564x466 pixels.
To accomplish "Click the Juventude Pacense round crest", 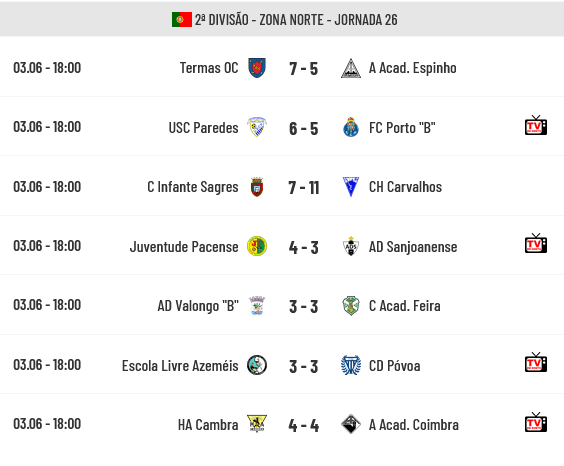I will point(257,246).
